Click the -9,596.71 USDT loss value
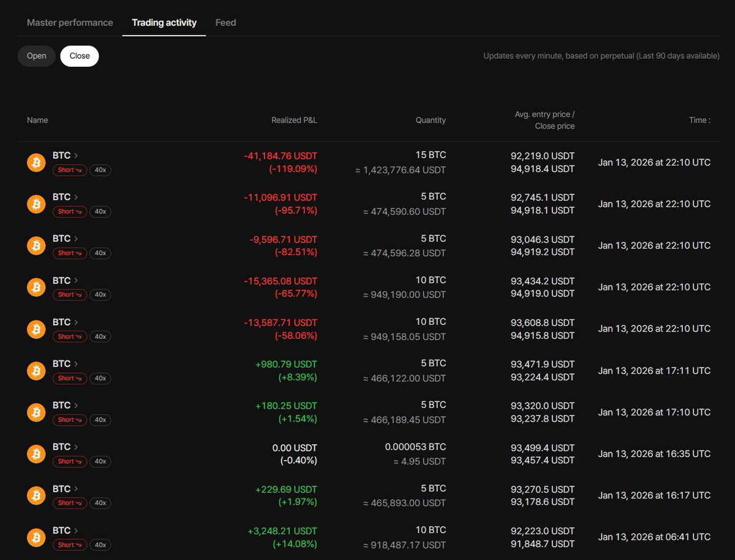 point(284,239)
